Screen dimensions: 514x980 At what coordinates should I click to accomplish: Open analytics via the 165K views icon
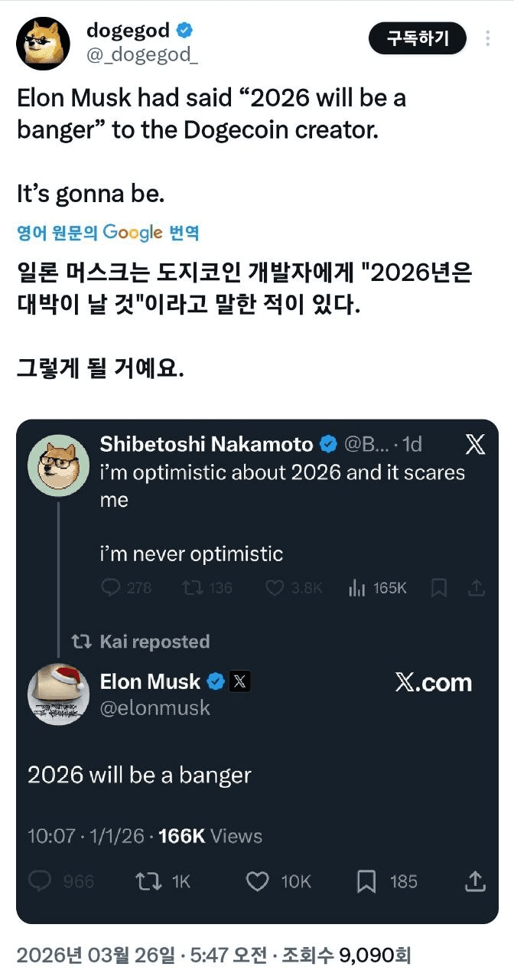[356, 586]
